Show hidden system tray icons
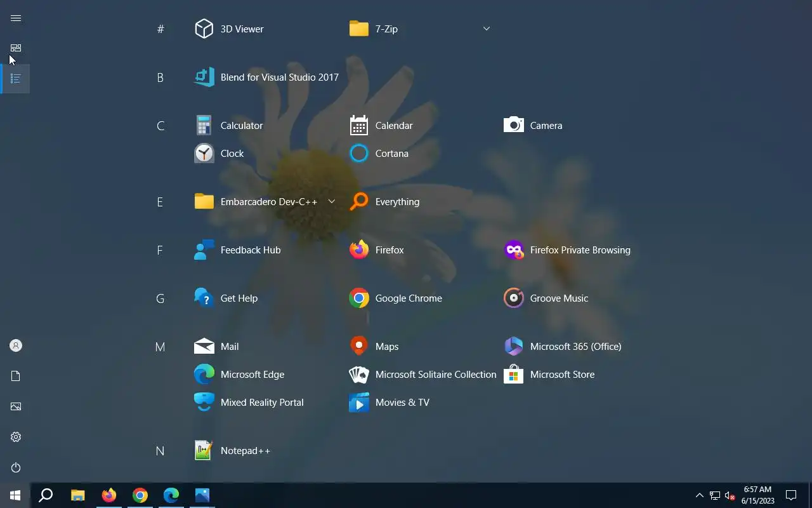Viewport: 812px width, 508px height. point(700,495)
